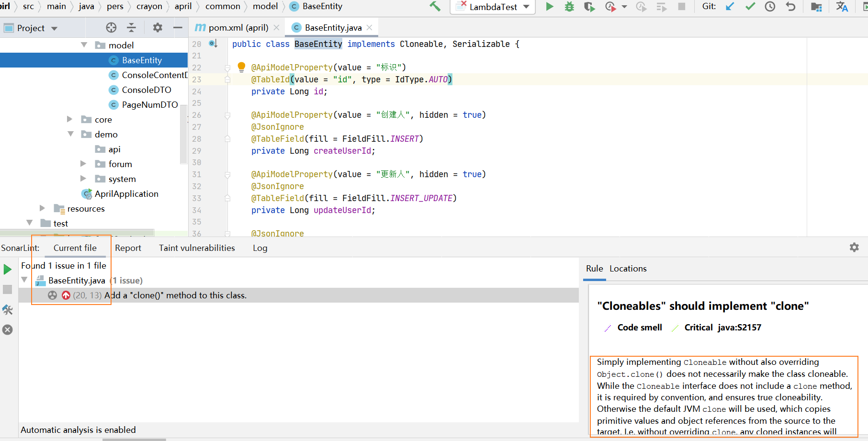Open the Project view dropdown arrow

point(55,28)
